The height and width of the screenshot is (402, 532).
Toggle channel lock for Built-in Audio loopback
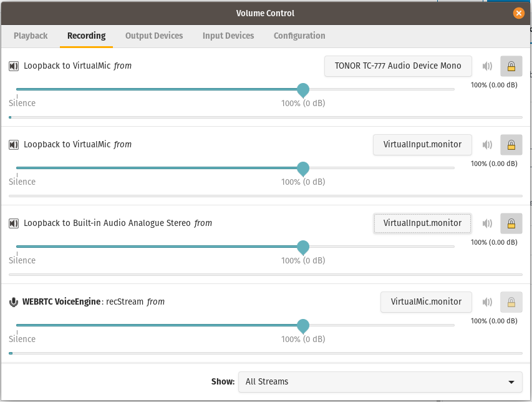511,223
